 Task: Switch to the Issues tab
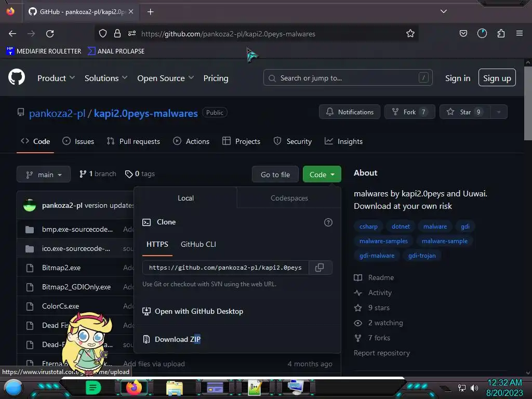click(x=78, y=141)
